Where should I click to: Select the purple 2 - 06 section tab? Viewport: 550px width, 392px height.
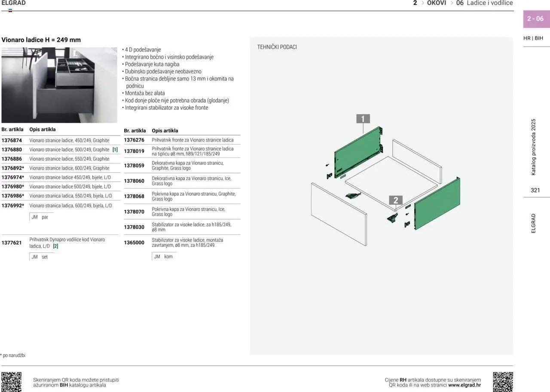click(535, 19)
